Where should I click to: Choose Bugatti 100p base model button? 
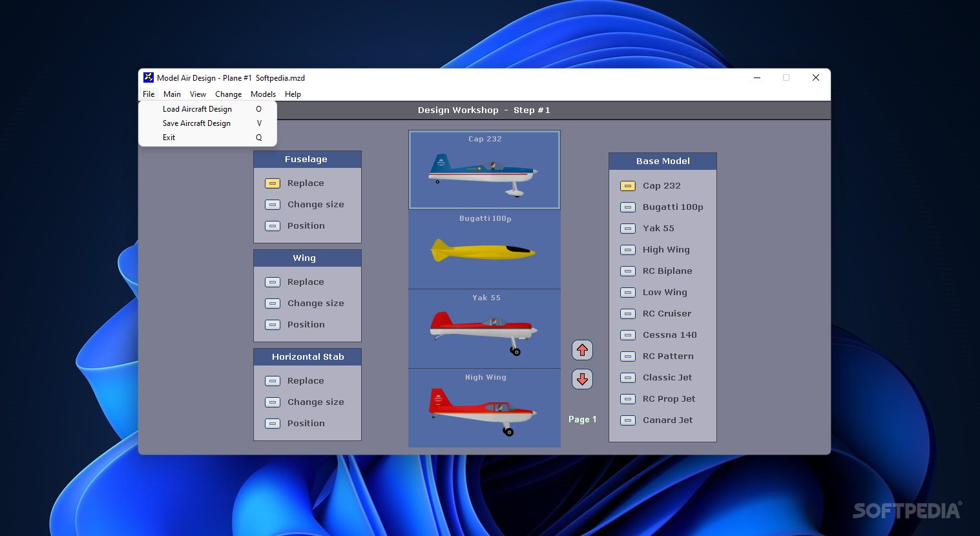coord(628,207)
